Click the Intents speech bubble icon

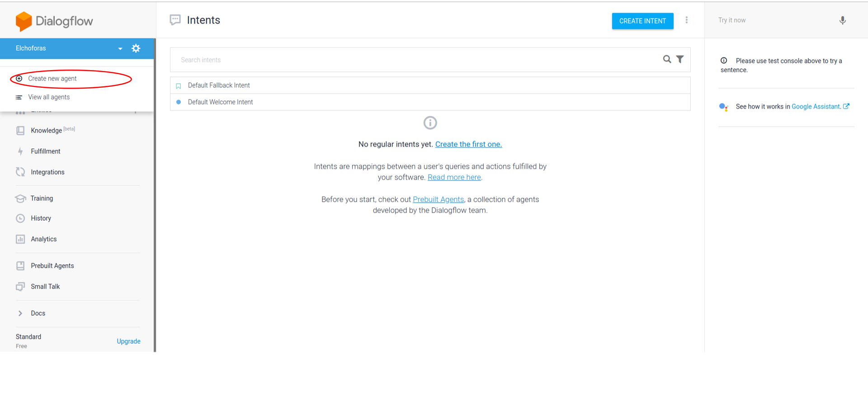(175, 20)
